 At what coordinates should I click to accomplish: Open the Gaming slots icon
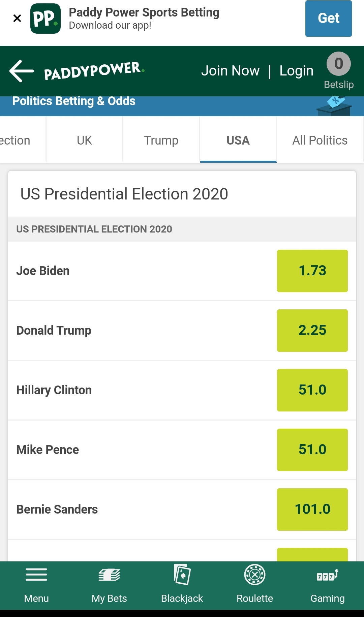328,575
